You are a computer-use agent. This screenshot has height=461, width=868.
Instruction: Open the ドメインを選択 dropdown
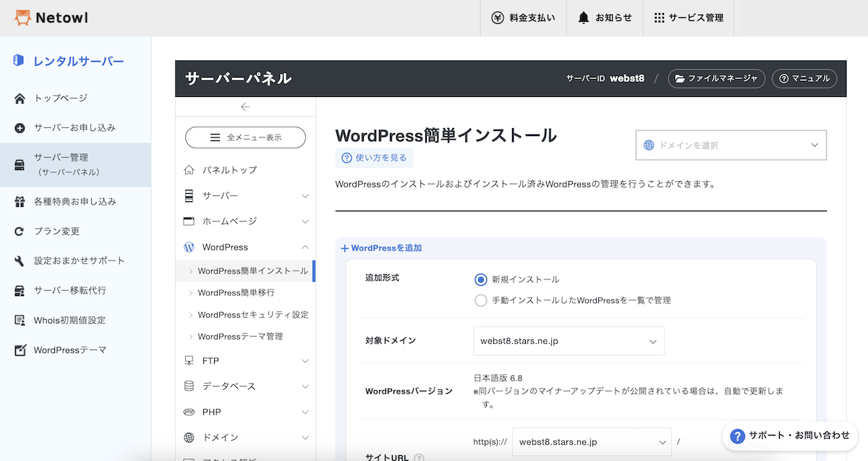(731, 145)
